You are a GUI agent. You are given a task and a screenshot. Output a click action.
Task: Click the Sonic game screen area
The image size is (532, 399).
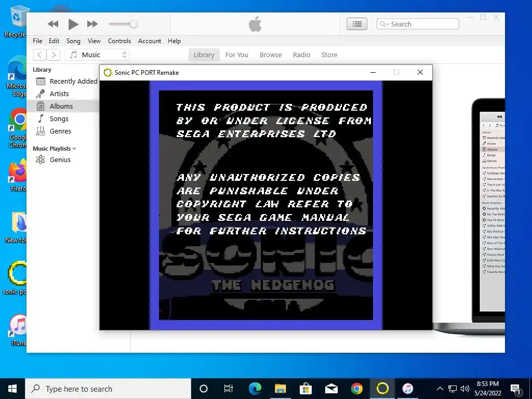[266, 205]
